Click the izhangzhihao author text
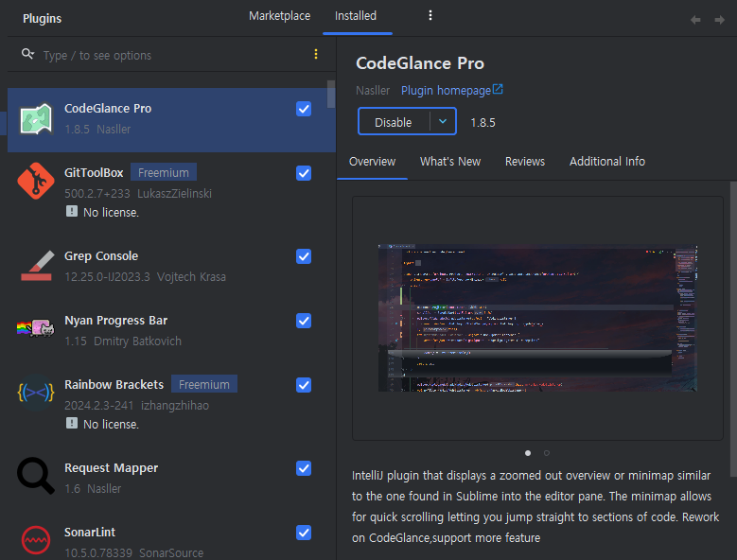 click(175, 406)
